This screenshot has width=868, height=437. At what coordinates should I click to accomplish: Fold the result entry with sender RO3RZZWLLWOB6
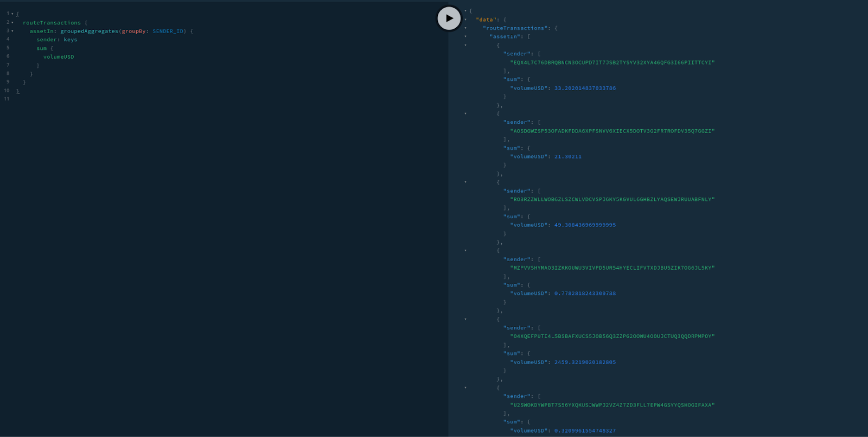pos(465,182)
